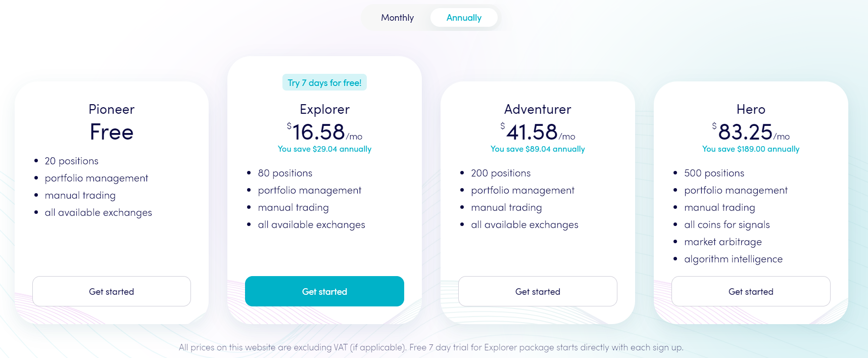Select the Hero plan title
This screenshot has height=358, width=868.
751,109
